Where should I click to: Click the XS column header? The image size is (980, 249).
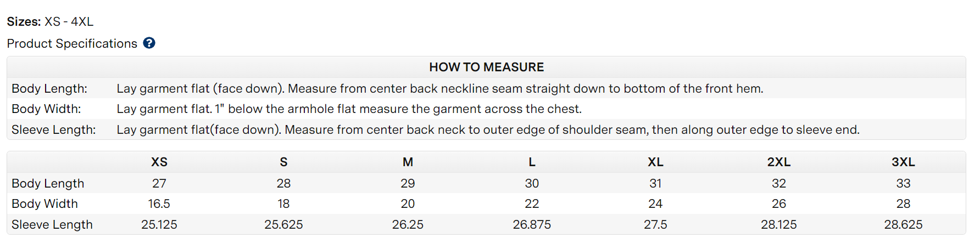coord(159,162)
